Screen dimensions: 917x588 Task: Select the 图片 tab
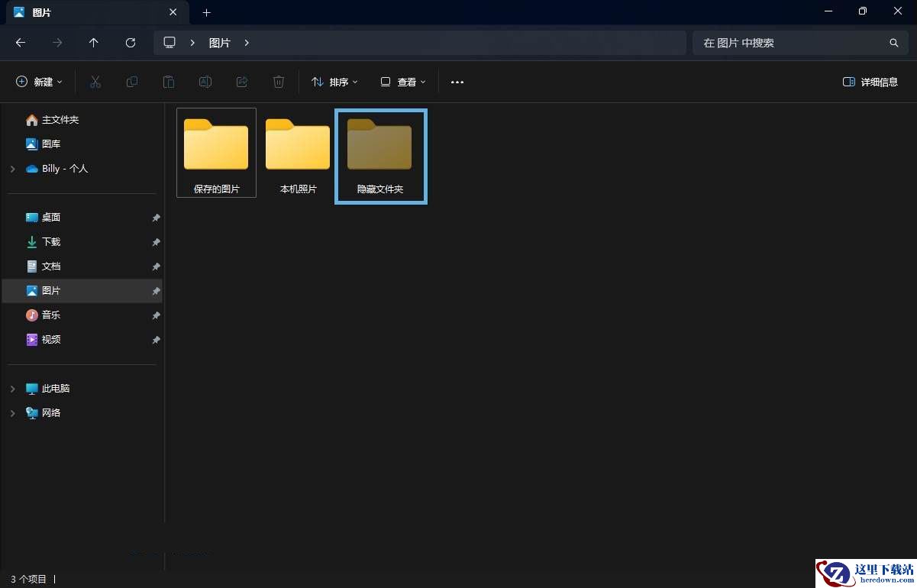tap(96, 13)
